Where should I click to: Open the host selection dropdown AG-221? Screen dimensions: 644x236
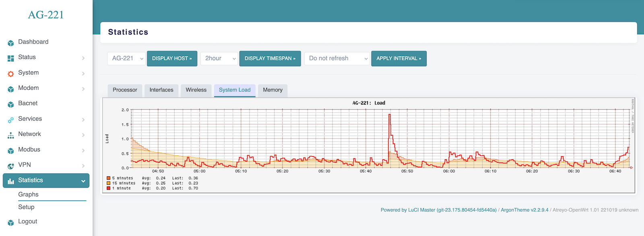[126, 58]
